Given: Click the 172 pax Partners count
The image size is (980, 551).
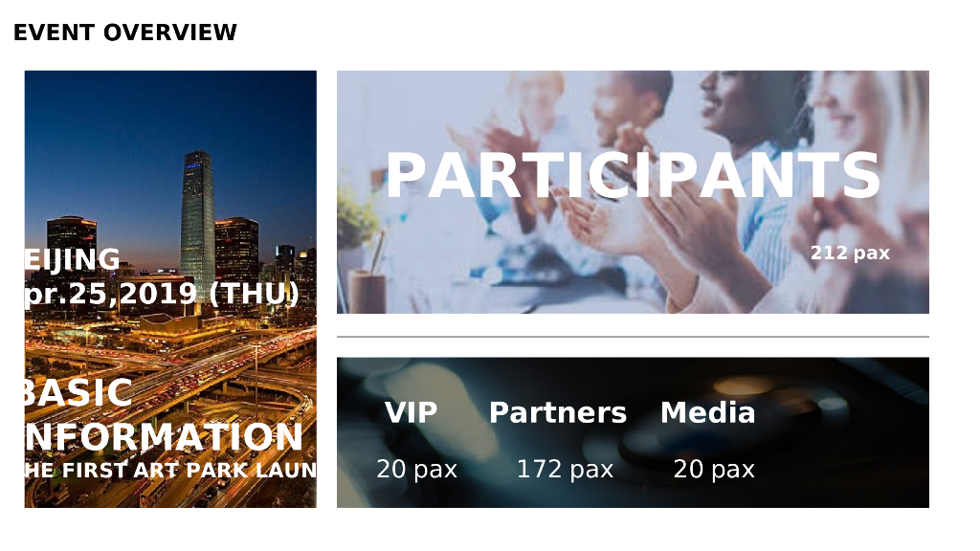Looking at the screenshot, I should [565, 470].
